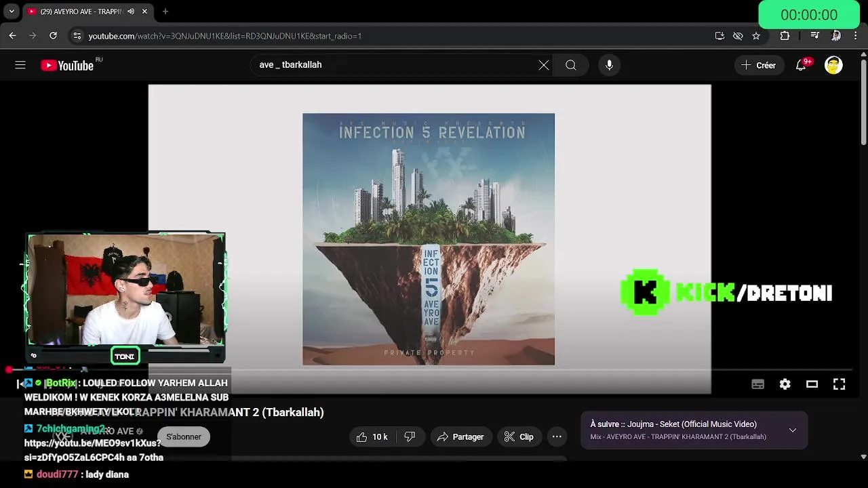Click the Clip scissors button

519,437
